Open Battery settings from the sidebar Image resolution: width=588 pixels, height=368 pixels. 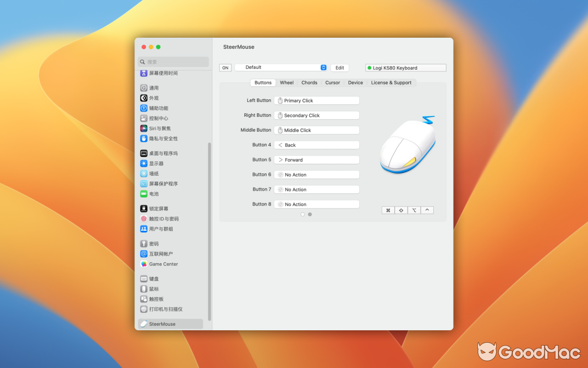point(151,194)
